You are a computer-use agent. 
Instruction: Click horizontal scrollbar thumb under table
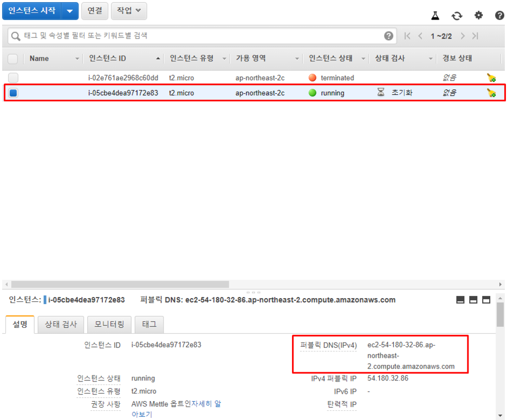120,285
